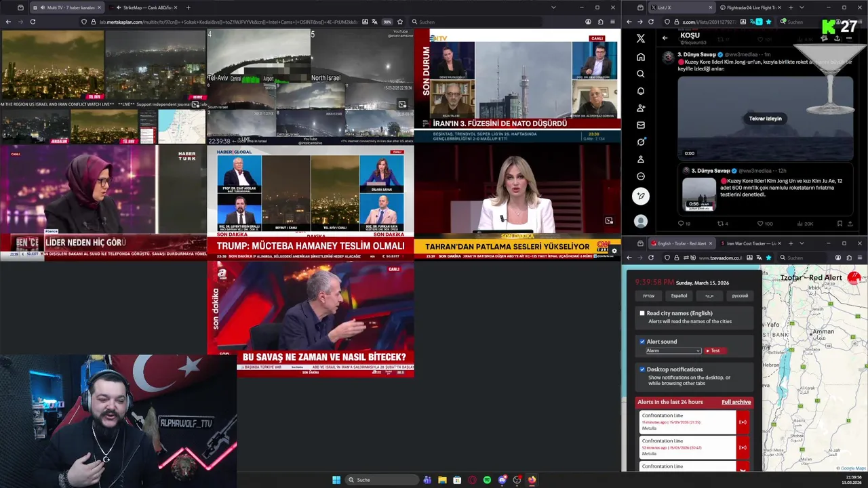Open the Alarm sound dropdown

pyautogui.click(x=673, y=350)
